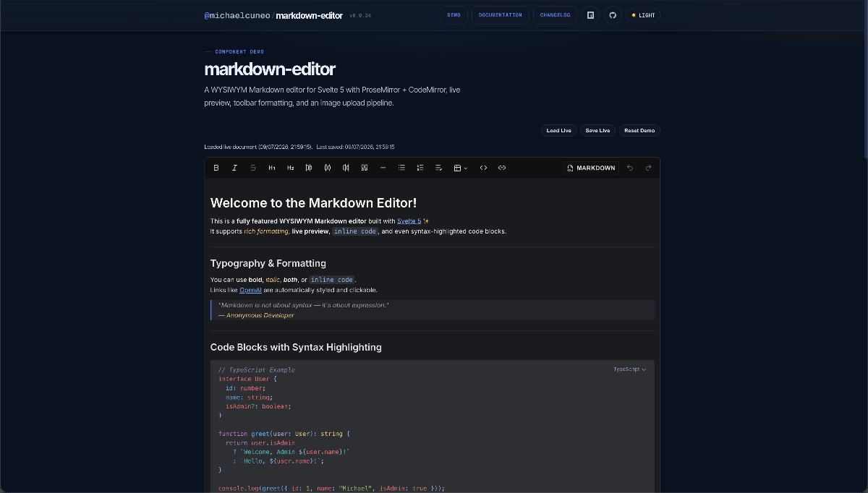Click the v0.0.34 version label
The image size is (868, 493).
[x=360, y=15]
